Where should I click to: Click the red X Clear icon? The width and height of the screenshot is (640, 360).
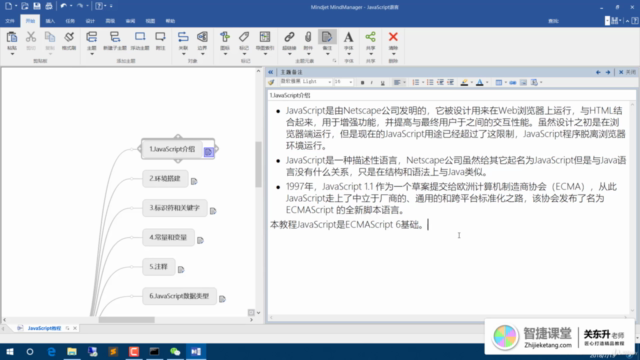coord(393,37)
